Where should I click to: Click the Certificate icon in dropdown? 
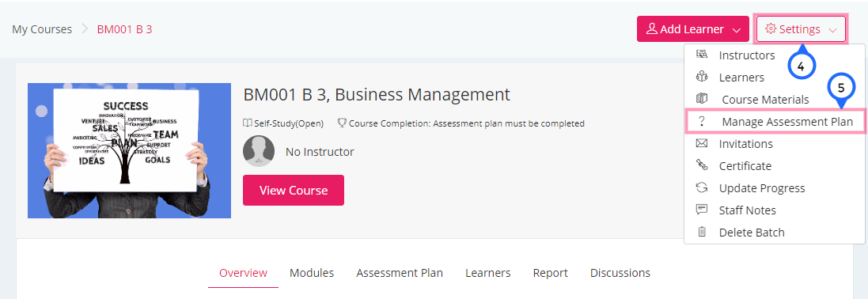tap(701, 165)
